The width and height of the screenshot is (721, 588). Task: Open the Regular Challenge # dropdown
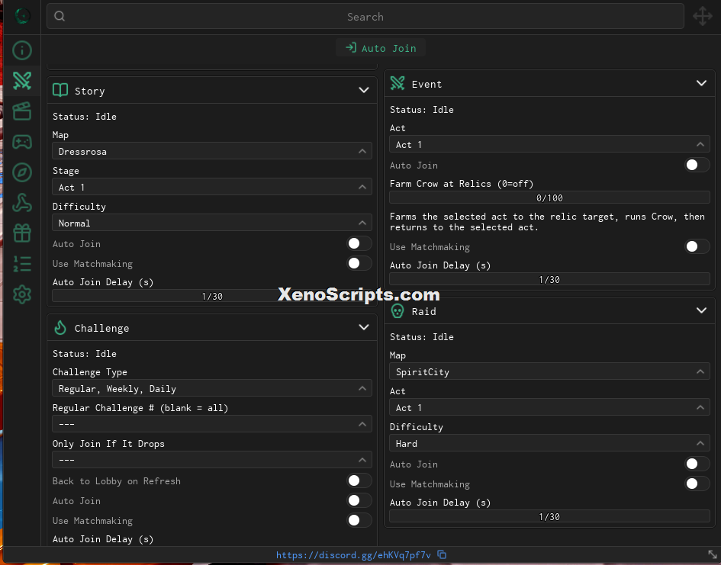(212, 424)
